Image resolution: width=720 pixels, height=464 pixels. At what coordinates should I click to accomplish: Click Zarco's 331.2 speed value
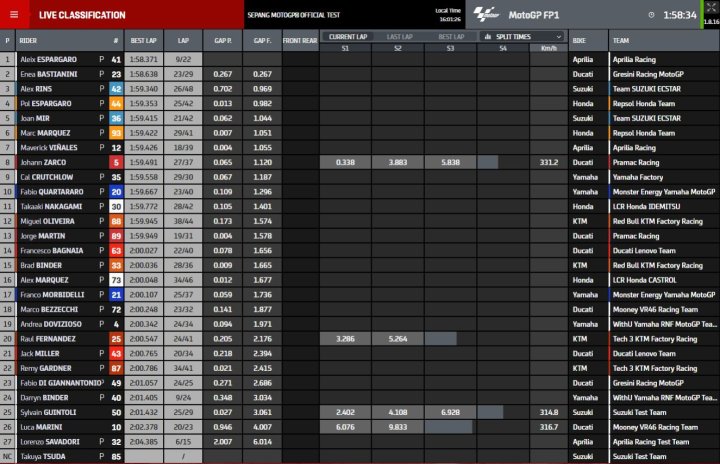[549, 162]
